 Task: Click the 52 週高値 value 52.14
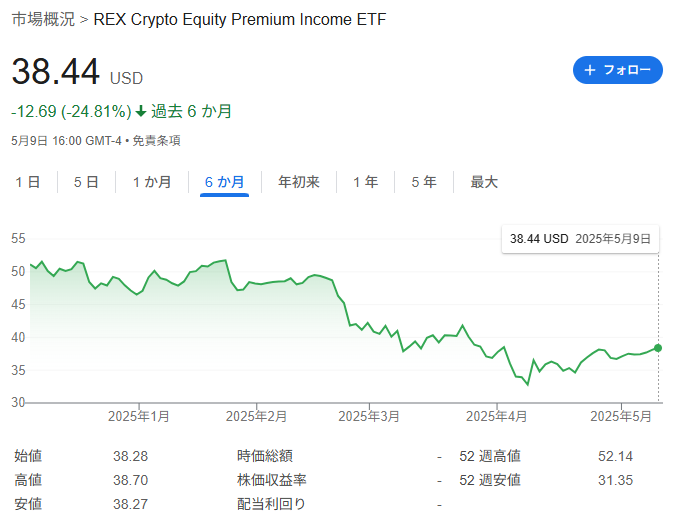pos(615,456)
